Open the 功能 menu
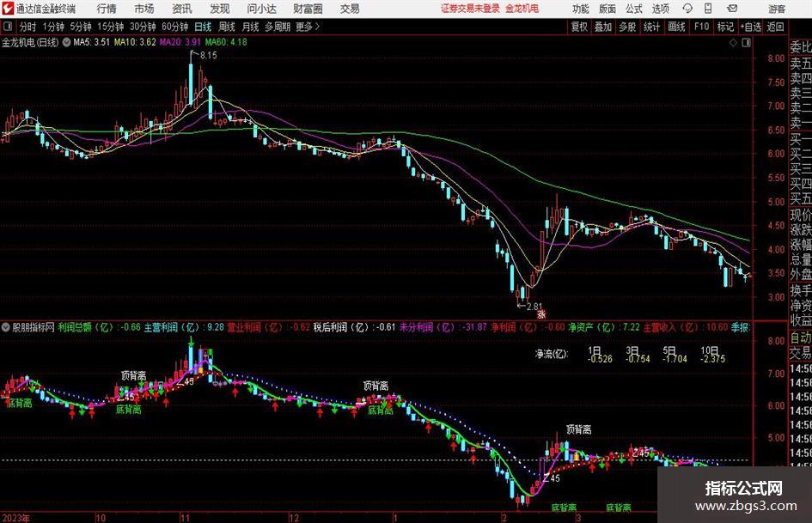 [581, 9]
